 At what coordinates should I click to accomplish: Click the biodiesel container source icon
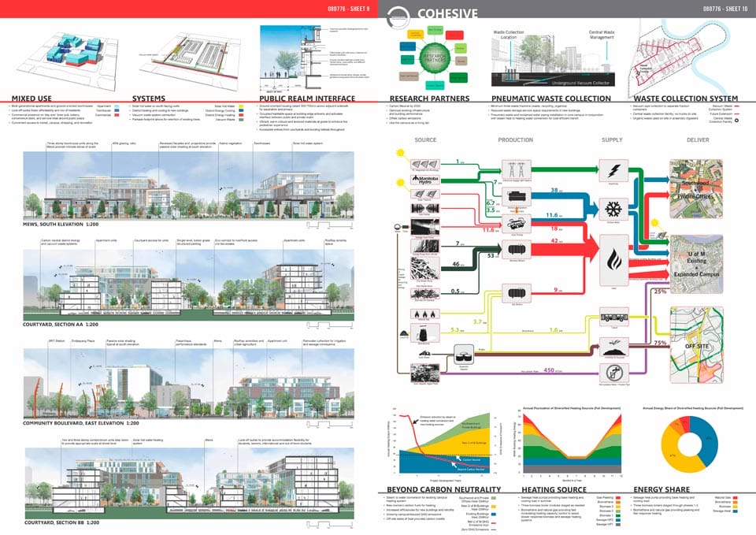[424, 333]
